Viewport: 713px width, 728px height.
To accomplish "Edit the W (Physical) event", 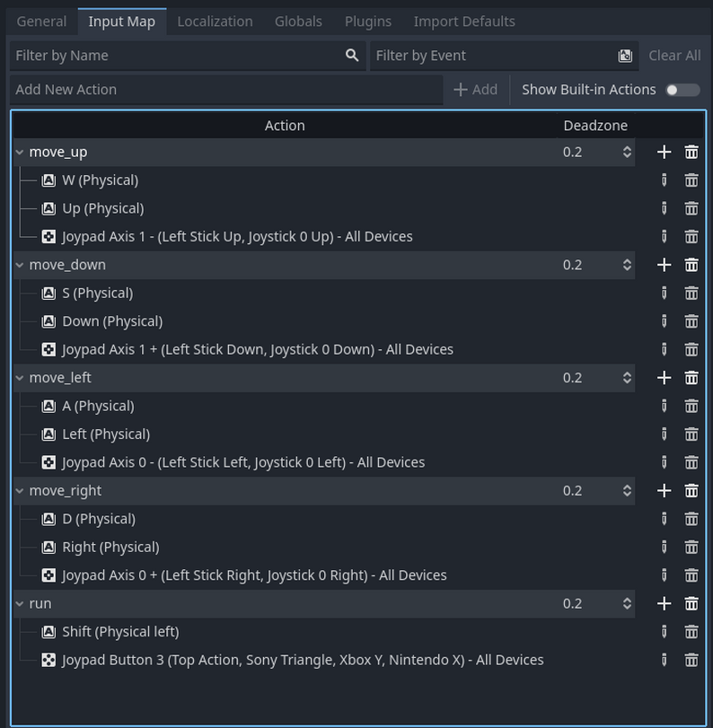I will click(665, 180).
